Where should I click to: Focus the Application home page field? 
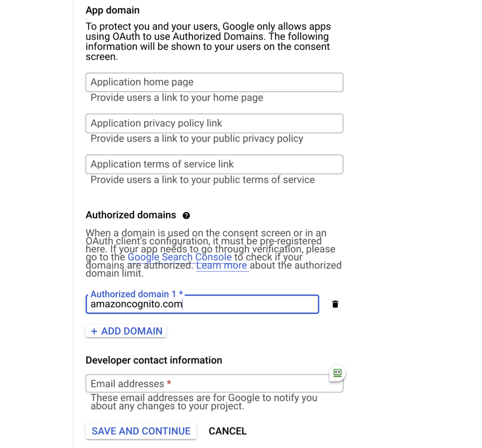214,82
